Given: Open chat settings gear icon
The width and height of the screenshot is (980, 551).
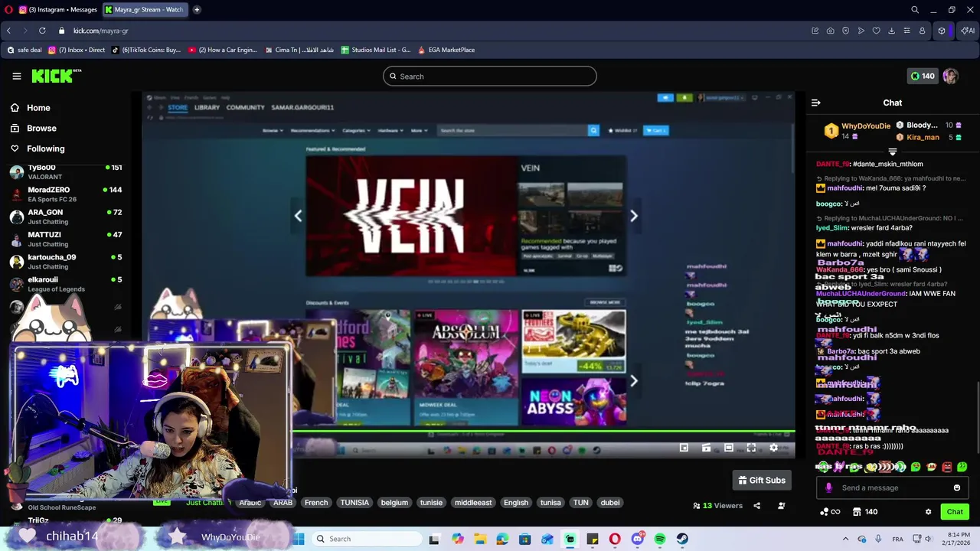Looking at the screenshot, I should (x=928, y=512).
